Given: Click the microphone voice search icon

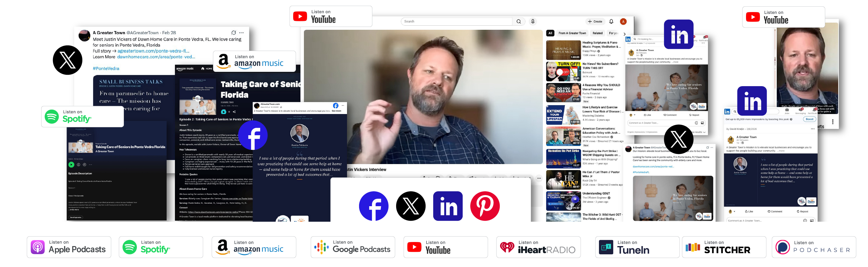Looking at the screenshot, I should coord(533,22).
